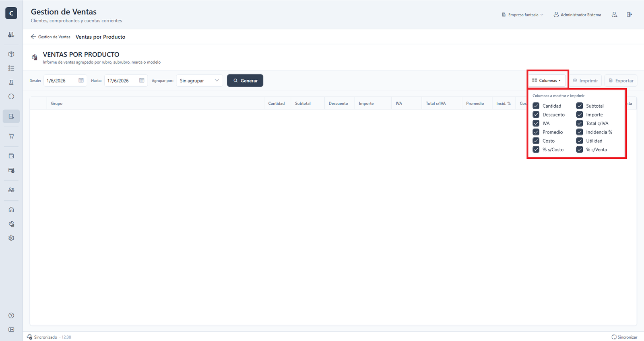Click the 3D box products sidebar icon
This screenshot has width=644, height=341.
[x=11, y=54]
